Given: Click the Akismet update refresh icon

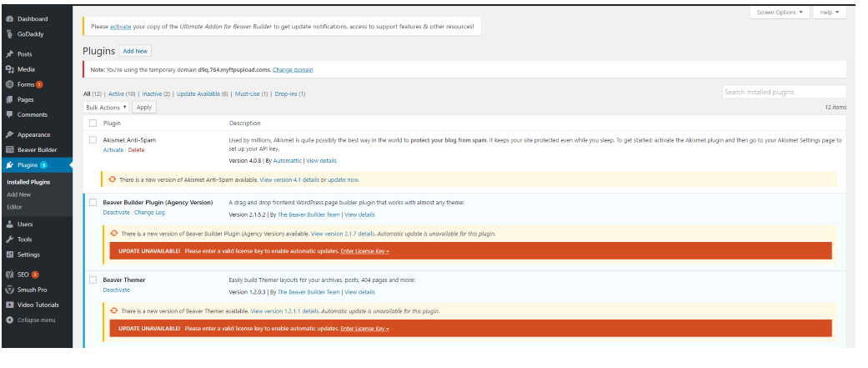Looking at the screenshot, I should 113,179.
